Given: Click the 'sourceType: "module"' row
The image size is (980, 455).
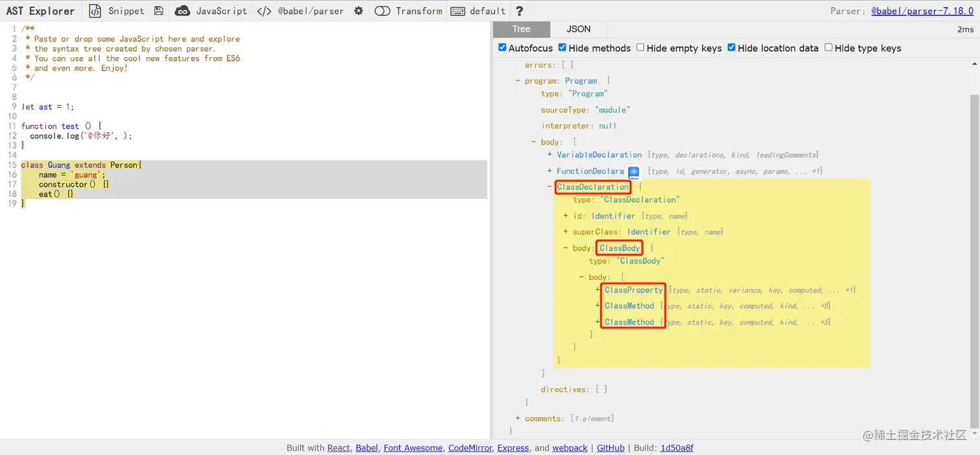Looking at the screenshot, I should pyautogui.click(x=585, y=110).
